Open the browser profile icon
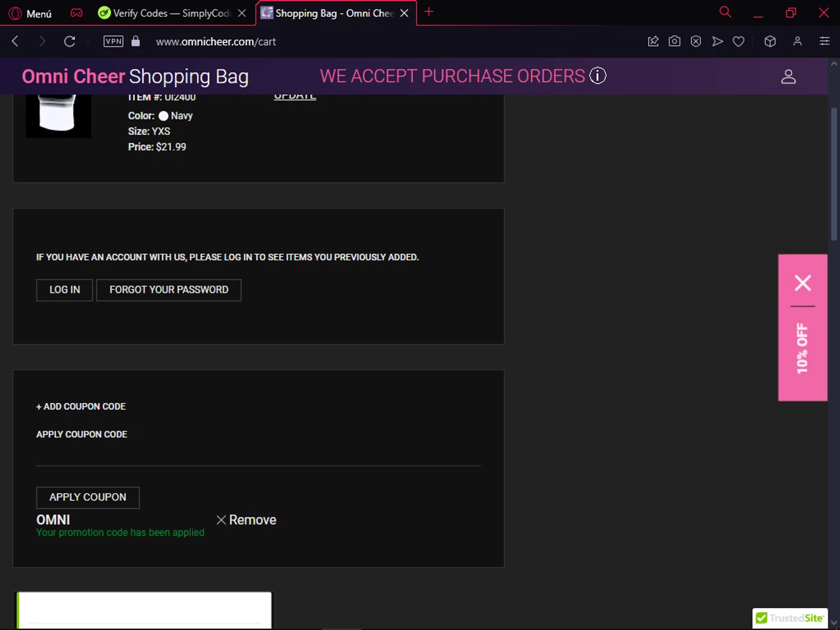This screenshot has height=630, width=840. (x=797, y=41)
